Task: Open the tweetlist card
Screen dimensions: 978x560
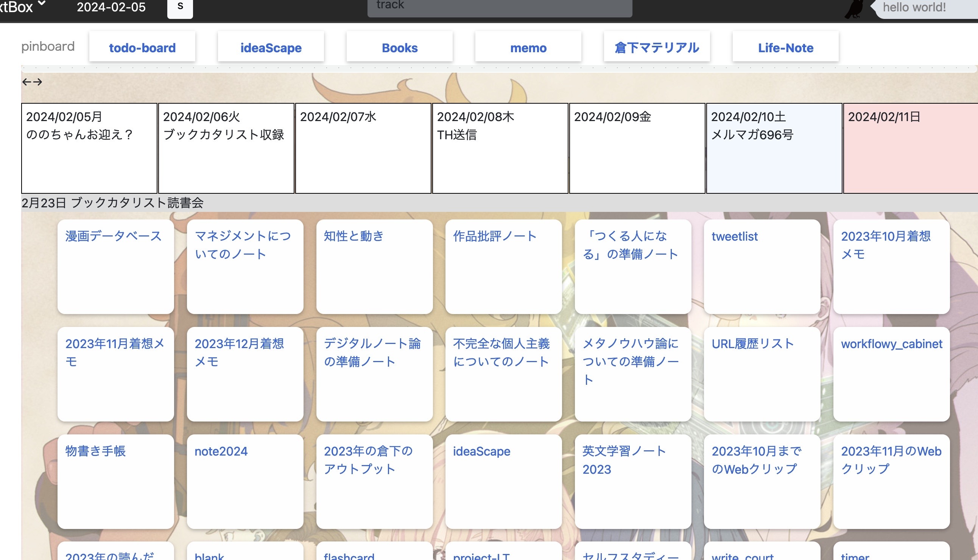Action: (762, 266)
